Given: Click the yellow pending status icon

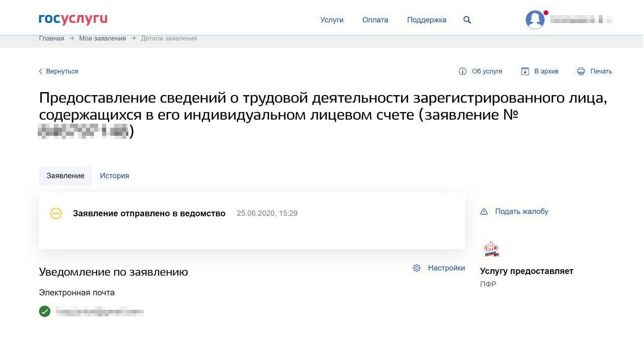Looking at the screenshot, I should (56, 213).
